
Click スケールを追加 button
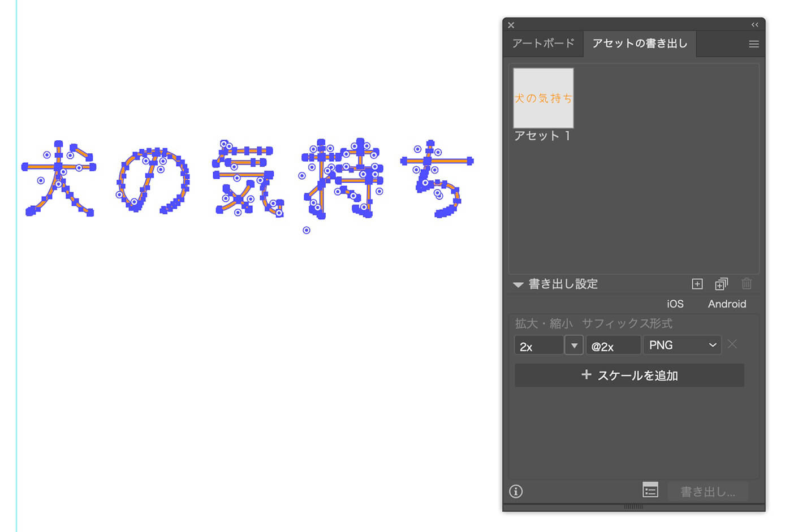pyautogui.click(x=629, y=375)
